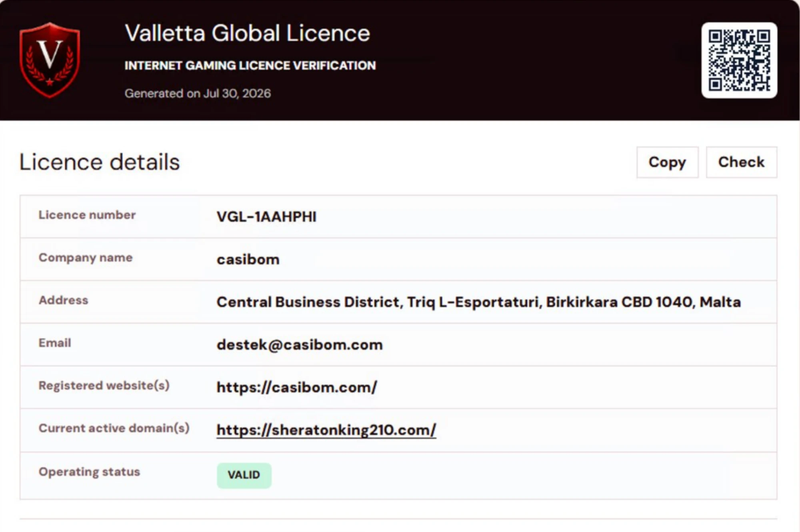This screenshot has height=532, width=800.
Task: Click the Valletta Global Licence title
Action: coord(247,33)
